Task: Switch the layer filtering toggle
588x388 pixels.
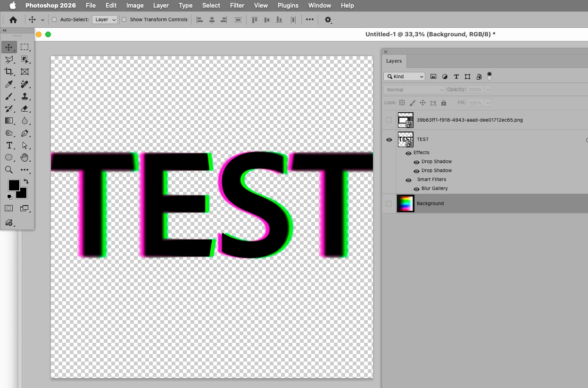Action: 489,75
